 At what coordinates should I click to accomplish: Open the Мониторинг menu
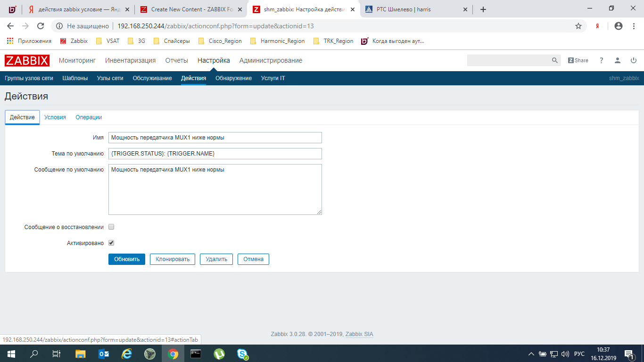tap(77, 60)
